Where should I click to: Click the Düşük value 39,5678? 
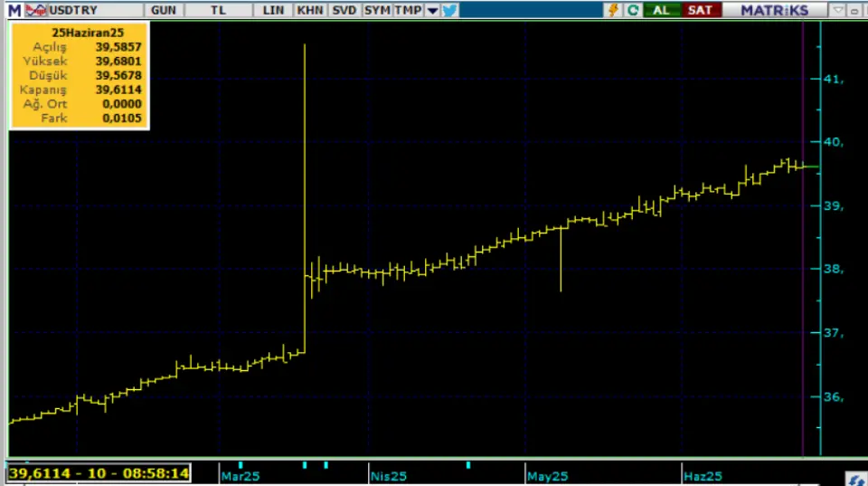[118, 75]
